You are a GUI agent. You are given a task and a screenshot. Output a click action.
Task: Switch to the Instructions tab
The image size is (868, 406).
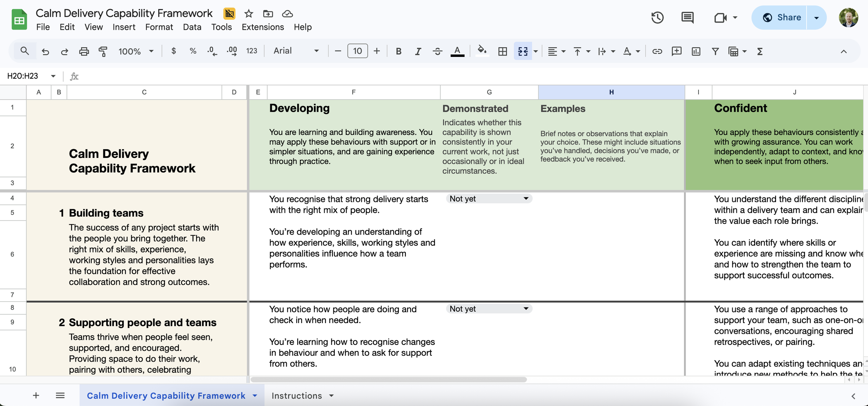(x=297, y=395)
